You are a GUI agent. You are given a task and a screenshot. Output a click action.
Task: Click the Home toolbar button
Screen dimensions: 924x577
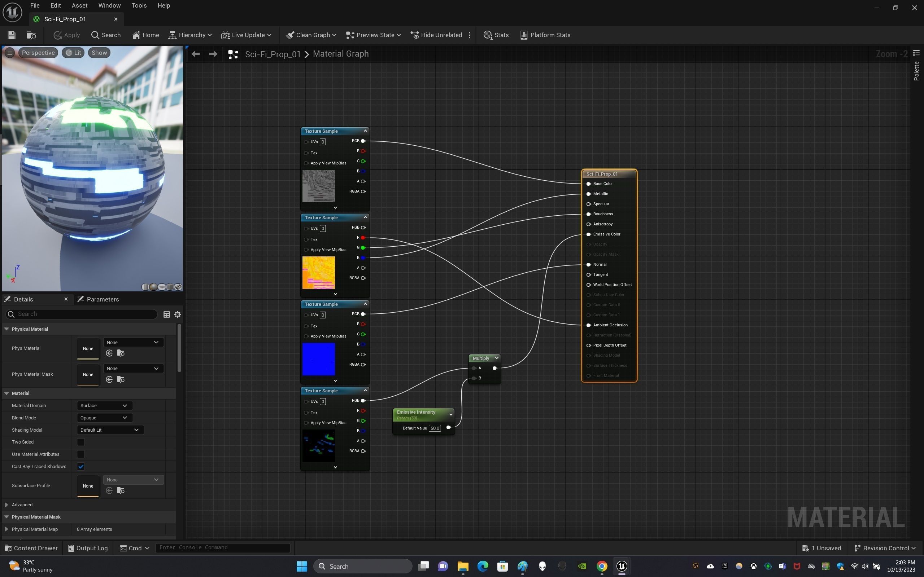145,35
